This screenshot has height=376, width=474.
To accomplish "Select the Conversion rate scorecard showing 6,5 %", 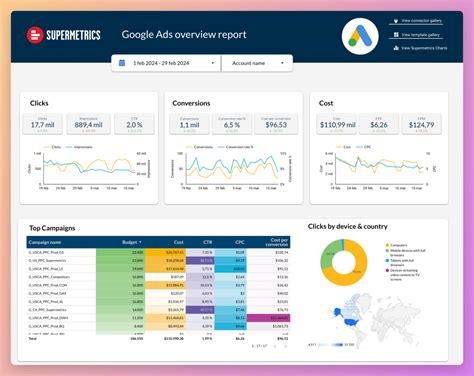I will click(x=232, y=124).
